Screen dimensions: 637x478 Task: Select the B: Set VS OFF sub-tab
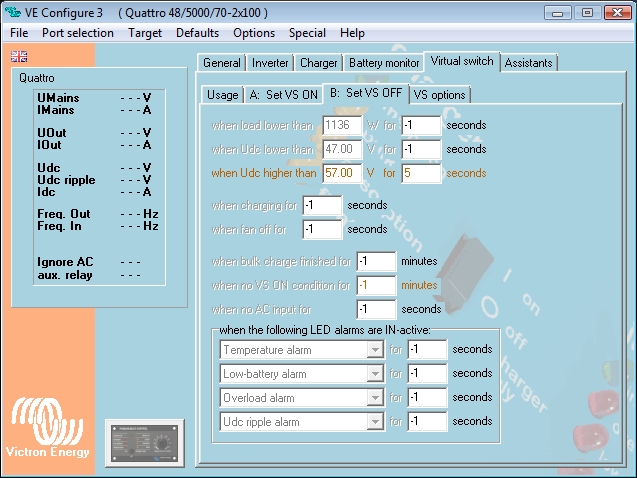[366, 93]
